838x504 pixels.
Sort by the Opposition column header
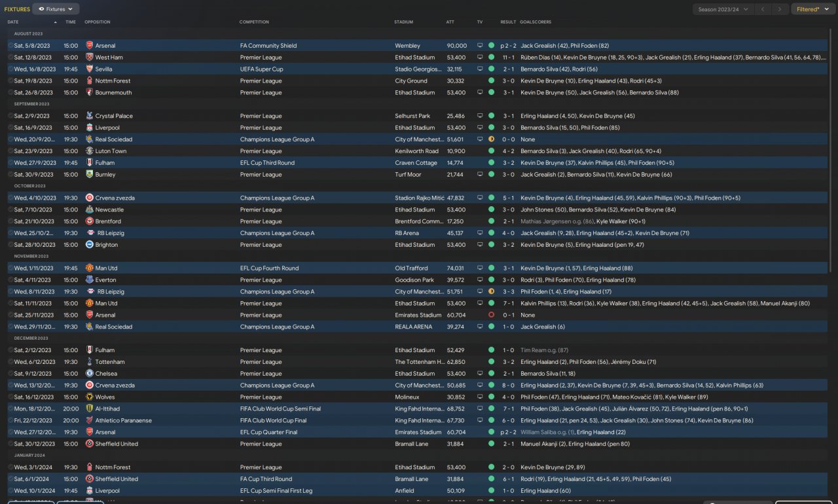[98, 22]
